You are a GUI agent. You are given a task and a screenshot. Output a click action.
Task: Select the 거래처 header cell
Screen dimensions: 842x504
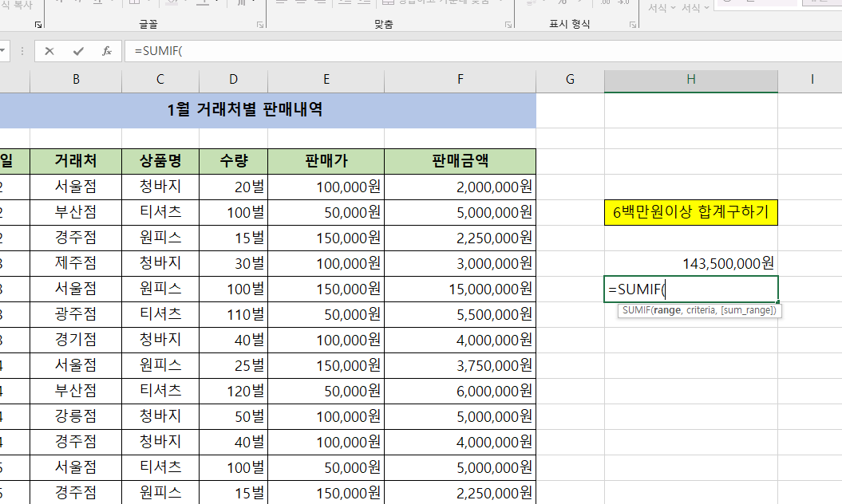pyautogui.click(x=76, y=161)
